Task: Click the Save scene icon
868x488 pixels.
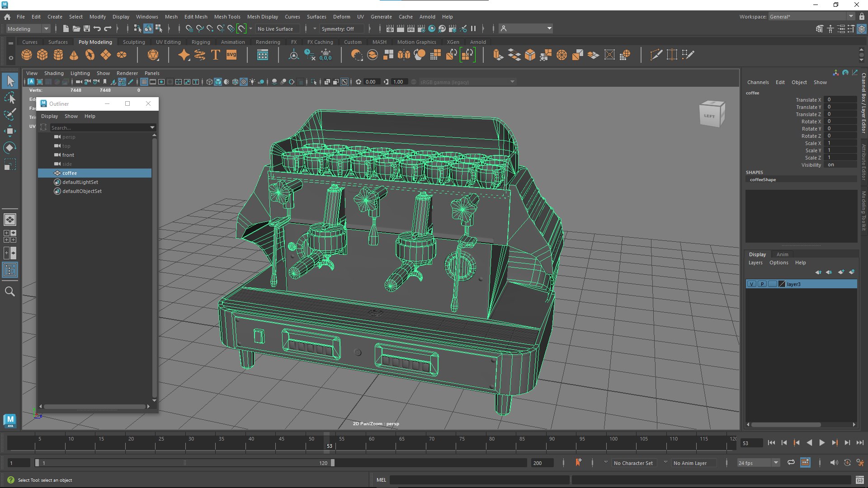Action: click(x=87, y=28)
